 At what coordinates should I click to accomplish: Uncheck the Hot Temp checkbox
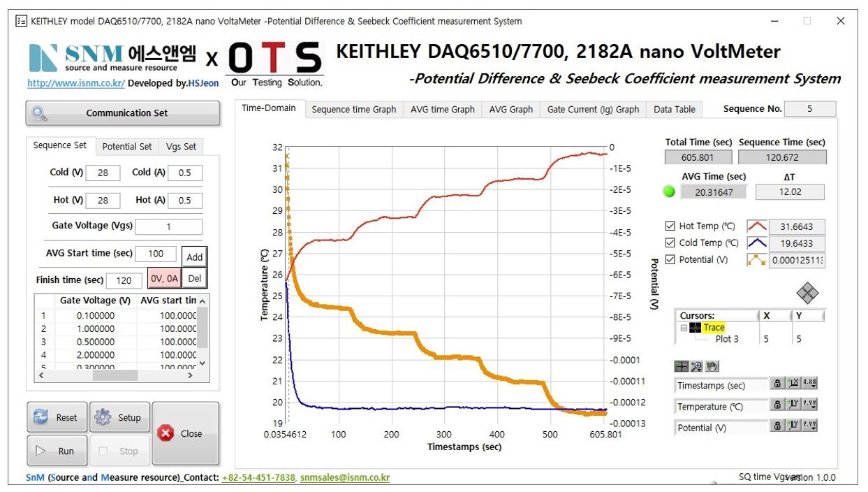(x=670, y=226)
